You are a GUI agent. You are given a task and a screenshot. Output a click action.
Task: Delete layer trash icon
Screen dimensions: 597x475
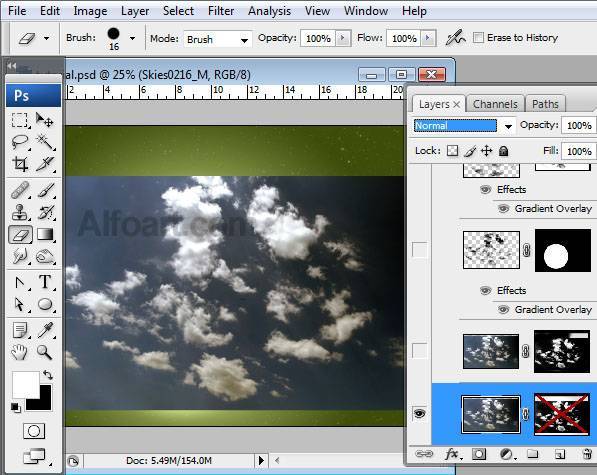587,454
